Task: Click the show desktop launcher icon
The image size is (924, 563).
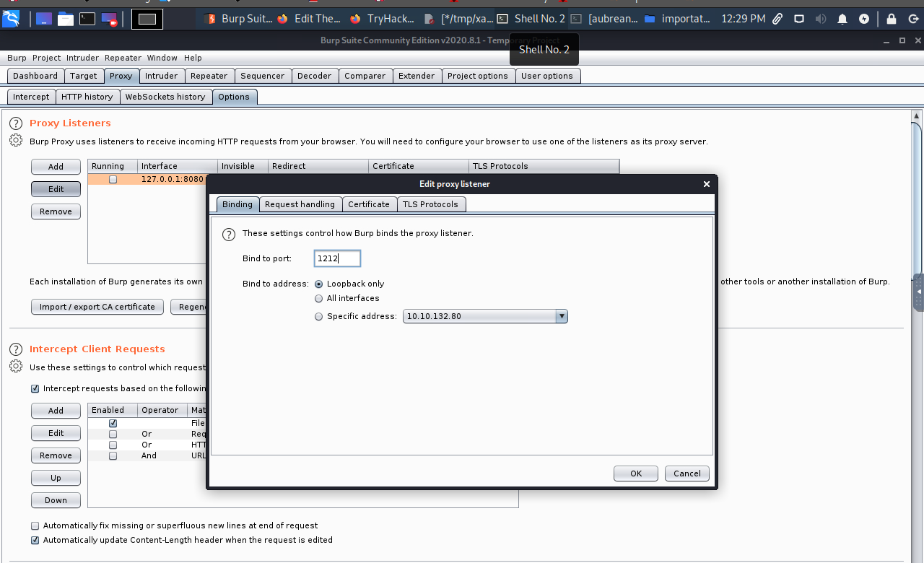Action: tap(43, 19)
